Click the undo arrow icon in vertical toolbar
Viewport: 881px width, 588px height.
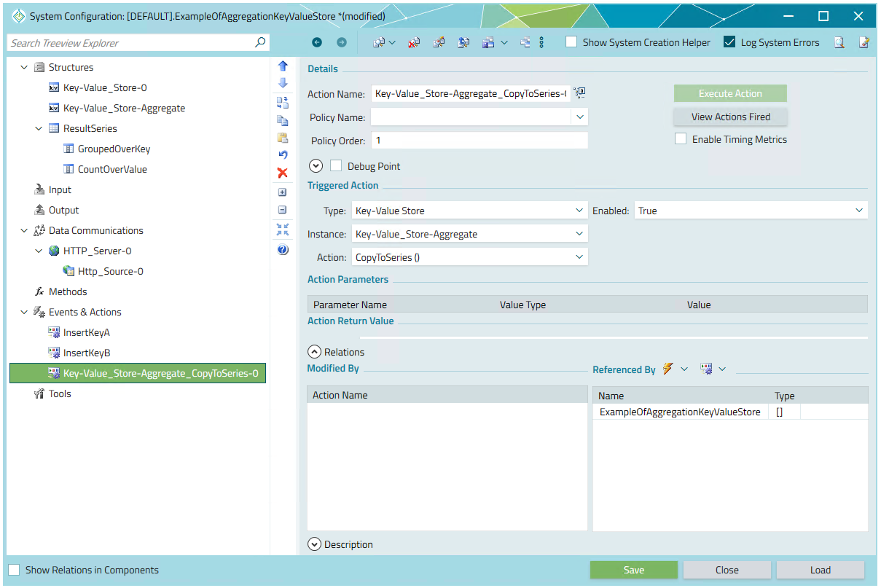point(283,154)
